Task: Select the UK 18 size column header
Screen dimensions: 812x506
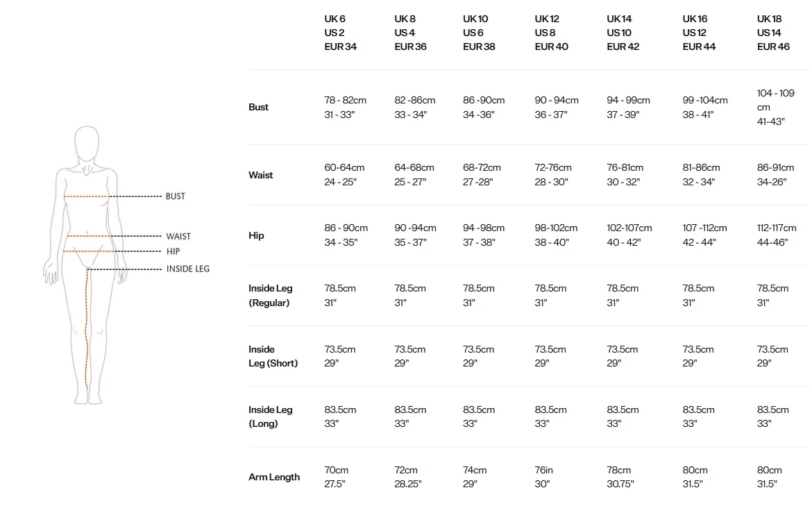Action: pyautogui.click(x=773, y=33)
